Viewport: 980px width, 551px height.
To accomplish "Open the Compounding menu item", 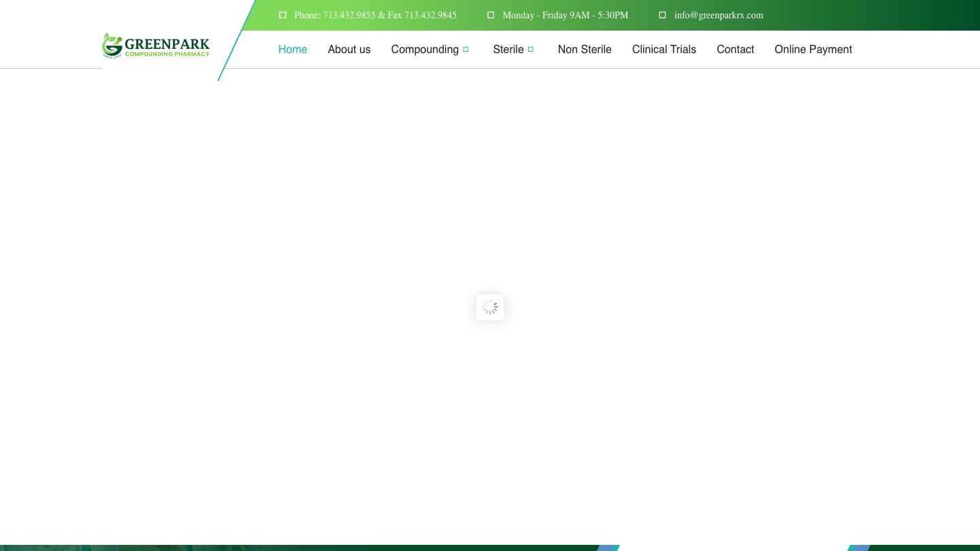I will pyautogui.click(x=425, y=49).
